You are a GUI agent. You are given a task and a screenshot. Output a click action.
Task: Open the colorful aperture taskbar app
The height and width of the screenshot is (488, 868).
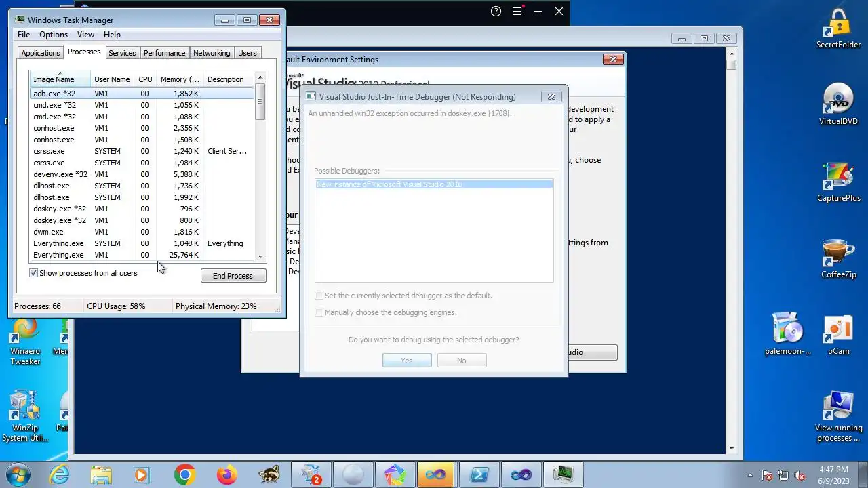click(x=395, y=474)
